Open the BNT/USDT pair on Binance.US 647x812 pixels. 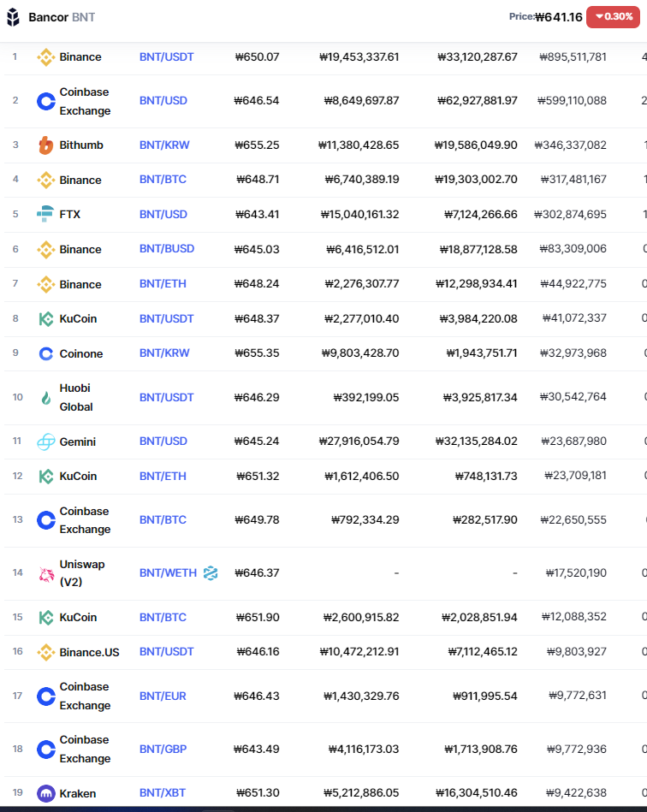coord(166,651)
